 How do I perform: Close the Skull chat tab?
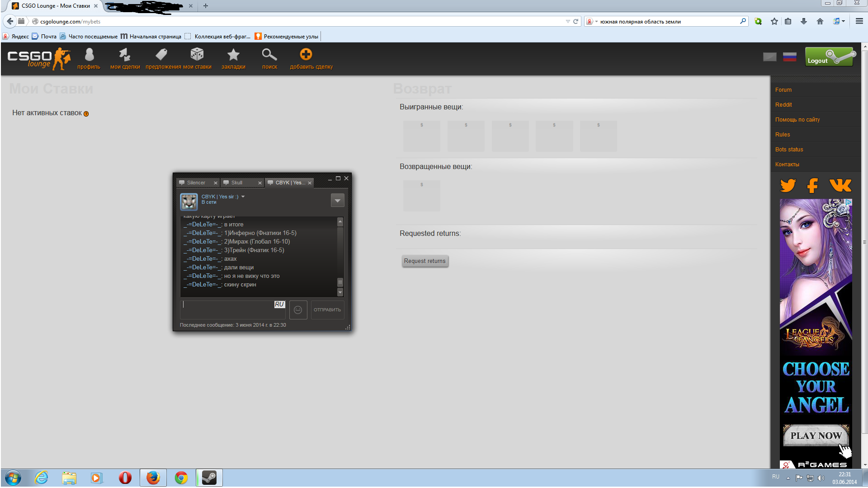(260, 183)
